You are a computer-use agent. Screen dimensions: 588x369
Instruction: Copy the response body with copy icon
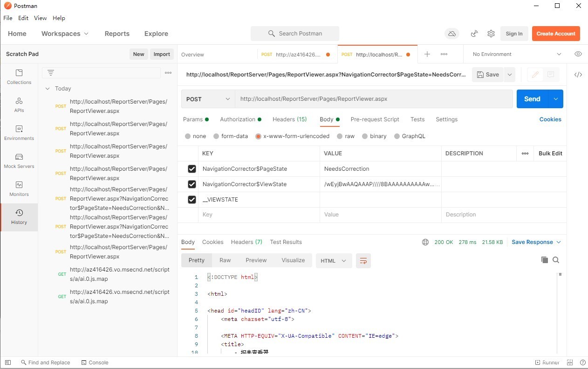[x=544, y=260]
